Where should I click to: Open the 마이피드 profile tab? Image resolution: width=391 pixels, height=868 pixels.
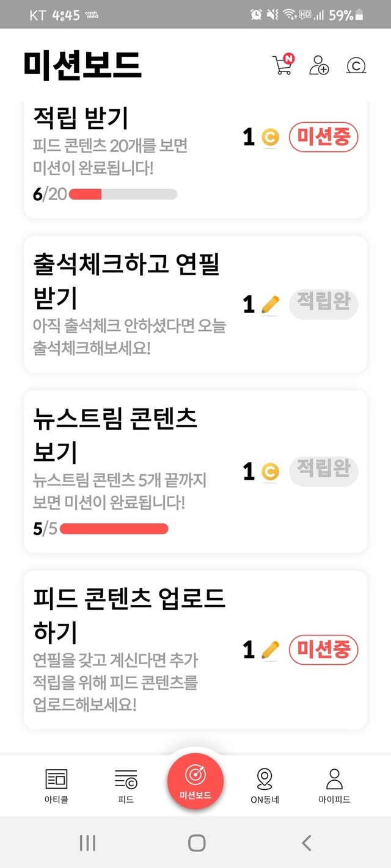point(334,786)
